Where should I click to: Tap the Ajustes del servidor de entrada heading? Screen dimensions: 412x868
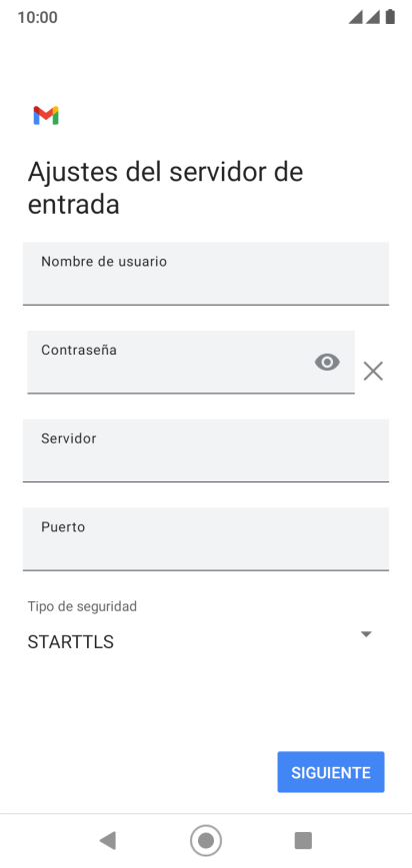pyautogui.click(x=165, y=188)
